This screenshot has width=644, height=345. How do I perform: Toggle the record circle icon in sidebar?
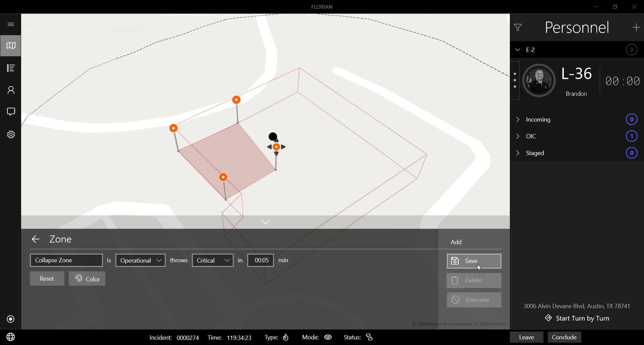[x=11, y=319]
